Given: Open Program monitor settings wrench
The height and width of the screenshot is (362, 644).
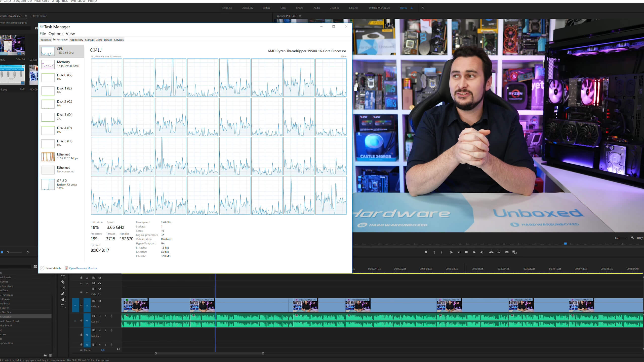Looking at the screenshot, I should pos(632,238).
